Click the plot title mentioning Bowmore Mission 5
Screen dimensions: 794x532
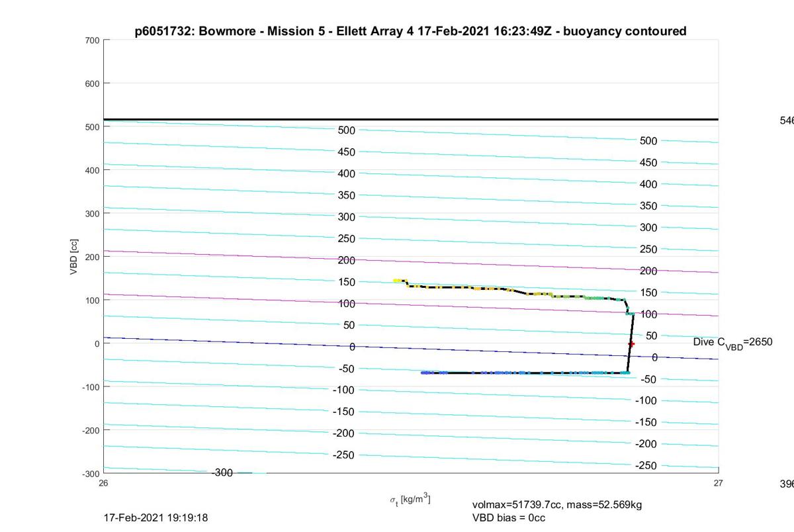click(410, 31)
